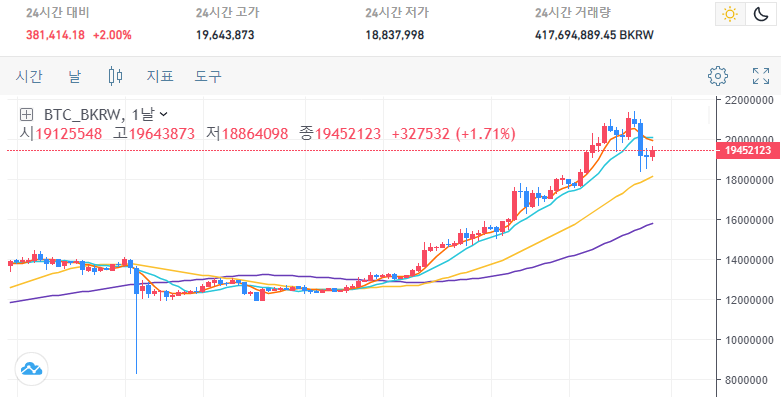Click the 24시간 대비 heading
781x397 pixels.
click(x=57, y=13)
